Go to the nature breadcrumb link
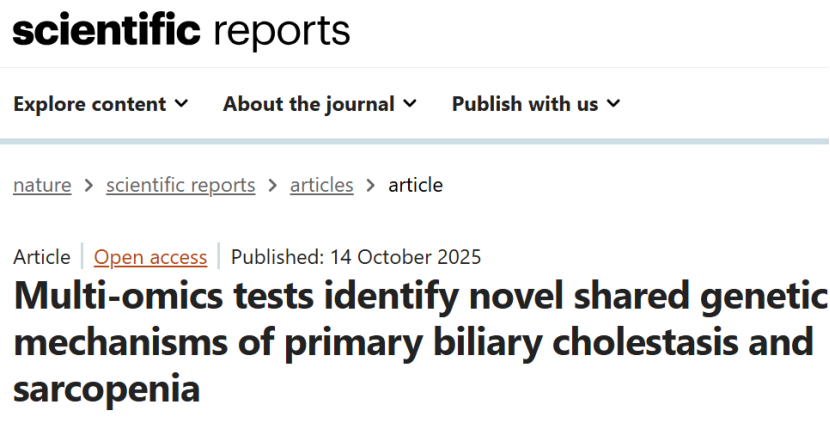Image resolution: width=830 pixels, height=423 pixels. 42,185
